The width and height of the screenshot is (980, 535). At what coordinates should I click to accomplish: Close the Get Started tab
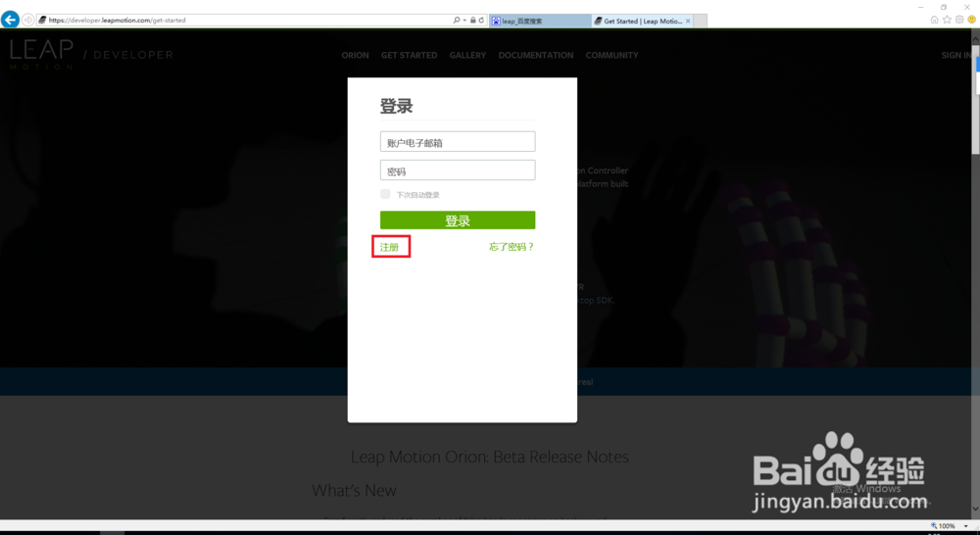(x=688, y=21)
